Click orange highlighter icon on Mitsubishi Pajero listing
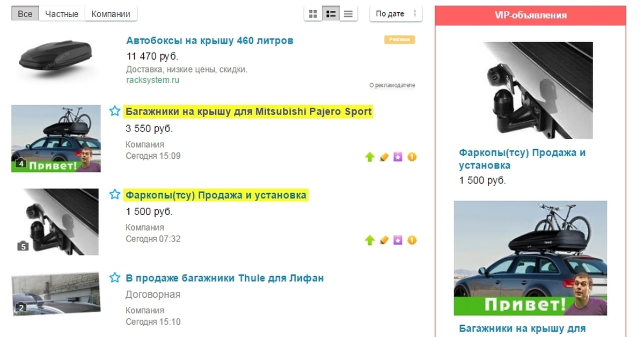This screenshot has height=337, width=644. (x=384, y=157)
